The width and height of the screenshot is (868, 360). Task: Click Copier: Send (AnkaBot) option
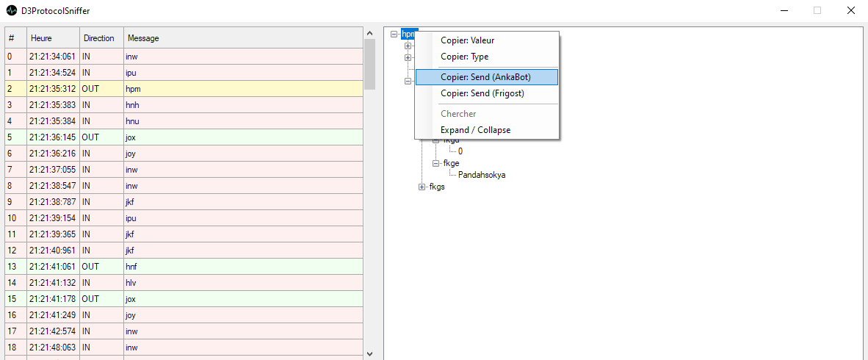coord(485,77)
